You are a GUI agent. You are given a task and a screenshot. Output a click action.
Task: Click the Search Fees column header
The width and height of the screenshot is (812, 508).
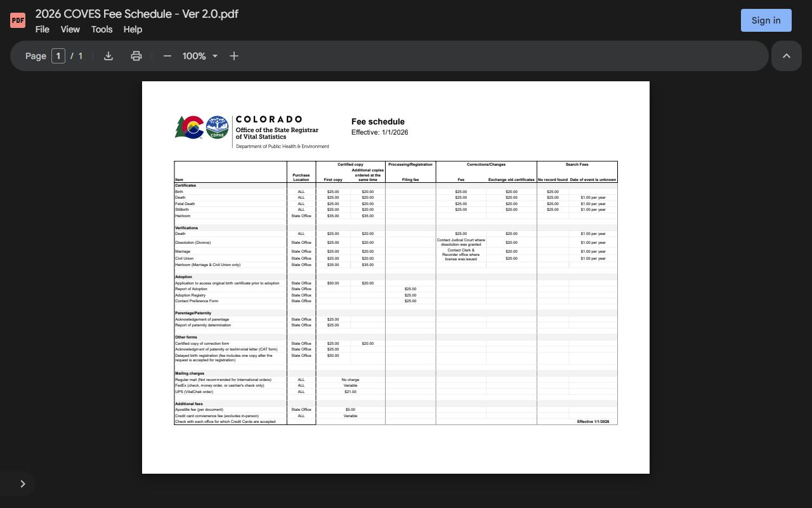point(577,164)
